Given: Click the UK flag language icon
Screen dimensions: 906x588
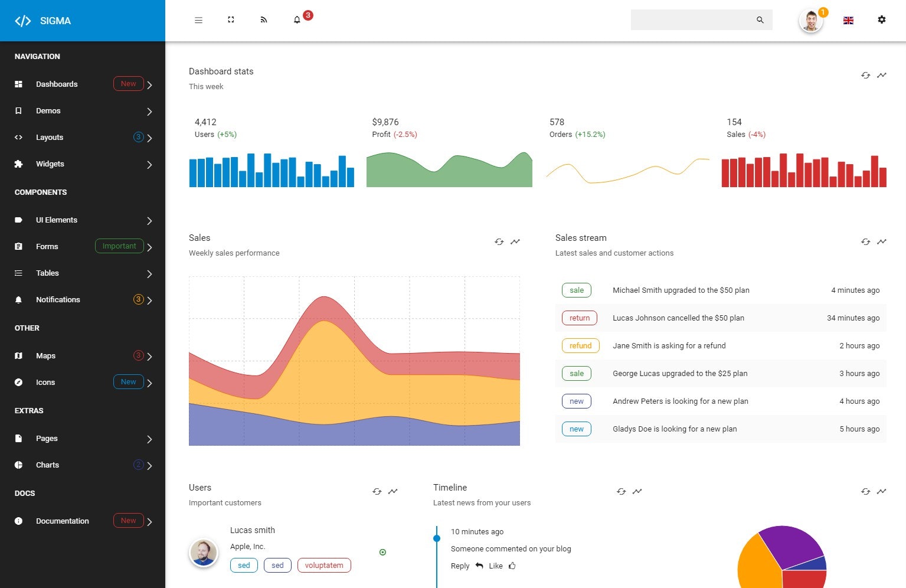Looking at the screenshot, I should coord(849,20).
